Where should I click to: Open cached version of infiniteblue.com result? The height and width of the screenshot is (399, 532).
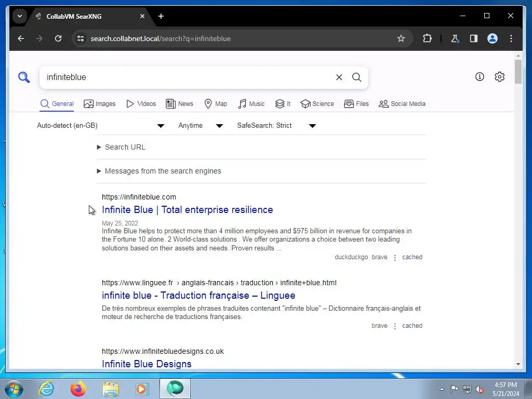[412, 257]
